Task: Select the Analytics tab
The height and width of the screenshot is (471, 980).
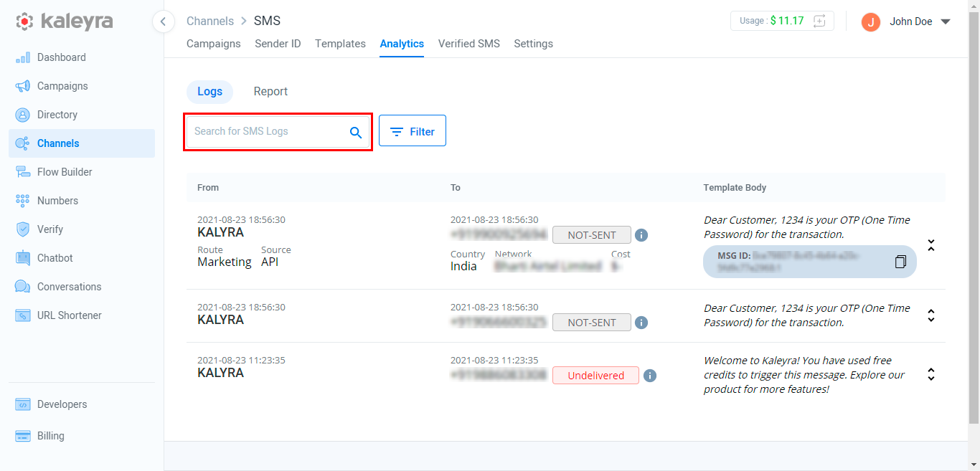Action: [402, 44]
